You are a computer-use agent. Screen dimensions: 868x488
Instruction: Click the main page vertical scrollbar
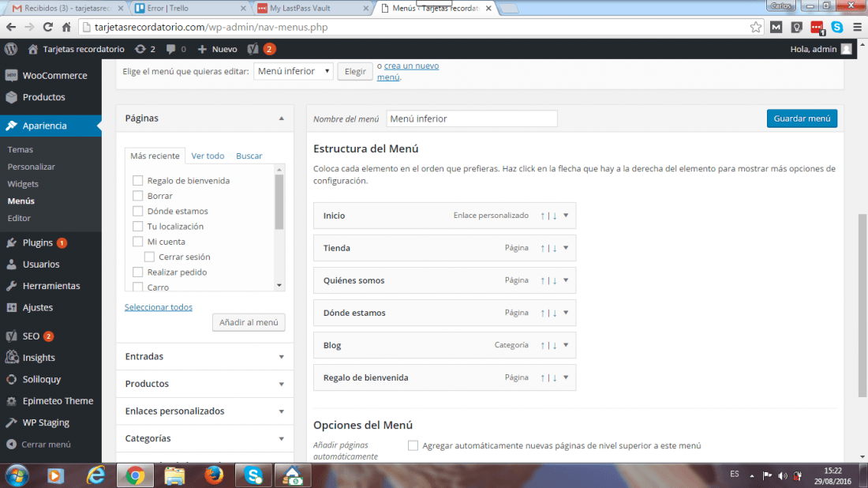(x=862, y=306)
